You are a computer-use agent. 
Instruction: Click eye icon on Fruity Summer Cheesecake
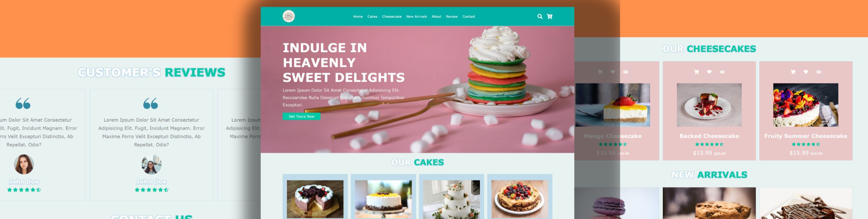tap(819, 72)
